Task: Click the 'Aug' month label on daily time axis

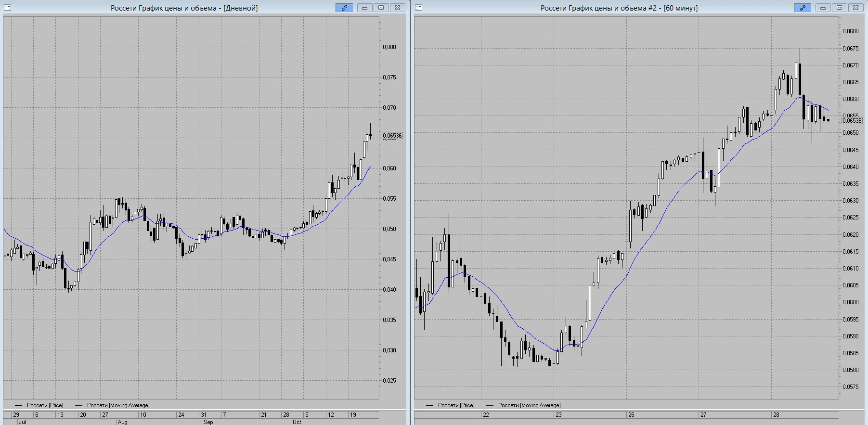Action: (x=122, y=422)
